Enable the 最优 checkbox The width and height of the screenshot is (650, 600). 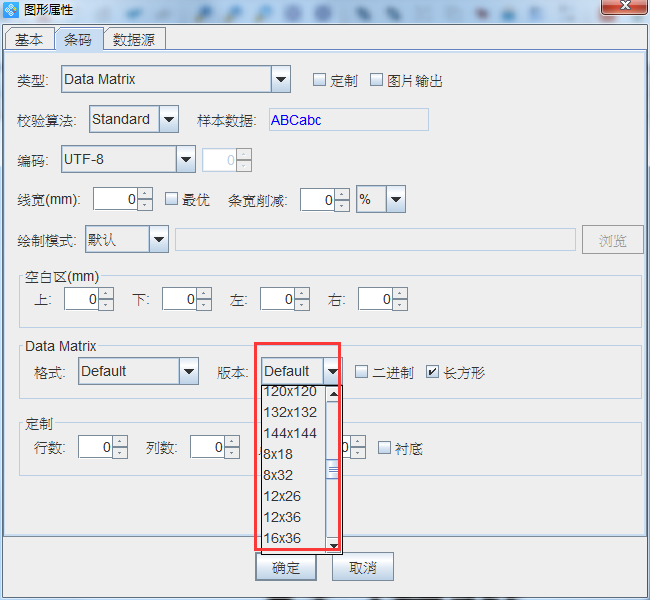click(x=171, y=199)
